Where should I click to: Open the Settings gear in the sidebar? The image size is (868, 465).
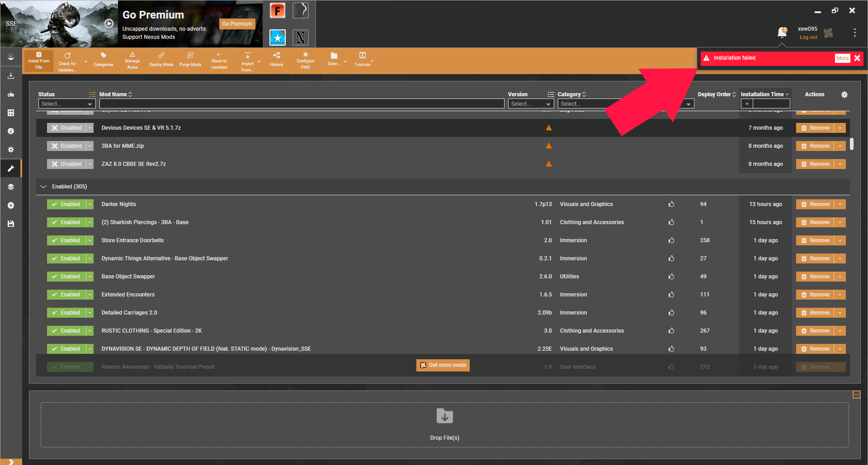point(11,150)
